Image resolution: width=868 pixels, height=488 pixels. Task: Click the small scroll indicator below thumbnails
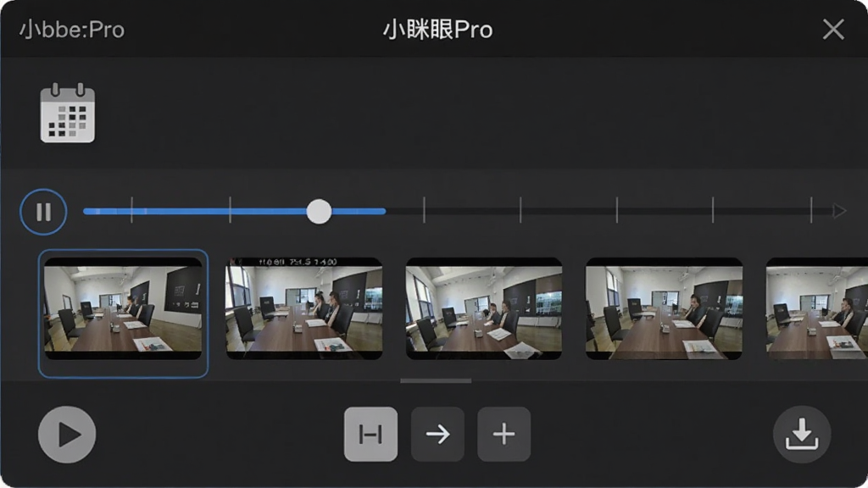click(436, 380)
